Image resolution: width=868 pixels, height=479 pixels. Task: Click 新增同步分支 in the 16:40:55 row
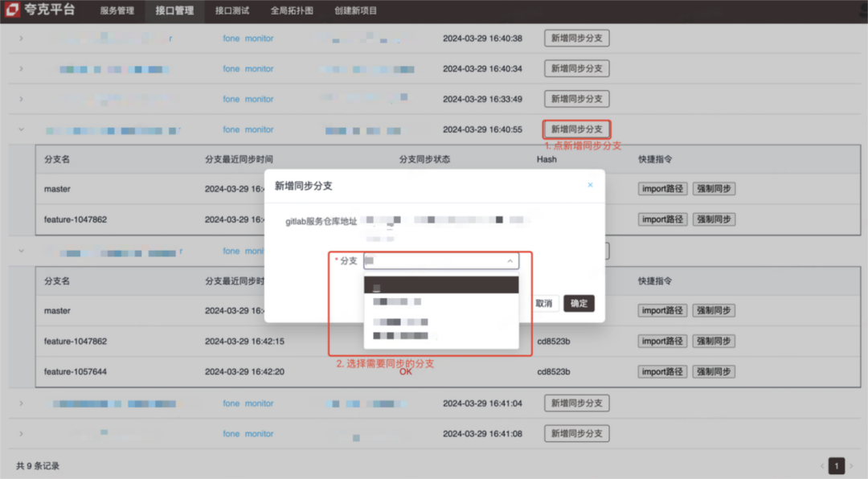(x=576, y=129)
